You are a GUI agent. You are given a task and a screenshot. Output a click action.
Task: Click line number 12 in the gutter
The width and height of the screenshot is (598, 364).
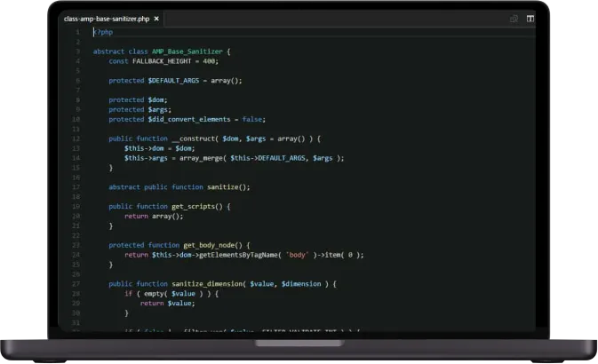point(76,138)
